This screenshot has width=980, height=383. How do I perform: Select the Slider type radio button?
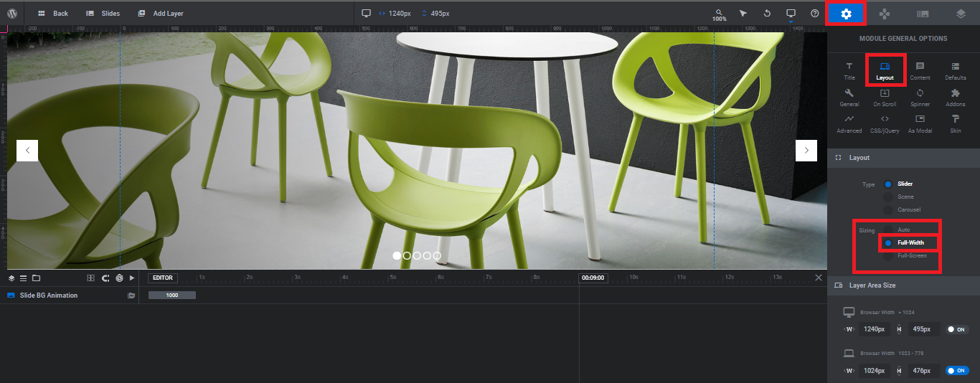click(x=888, y=184)
